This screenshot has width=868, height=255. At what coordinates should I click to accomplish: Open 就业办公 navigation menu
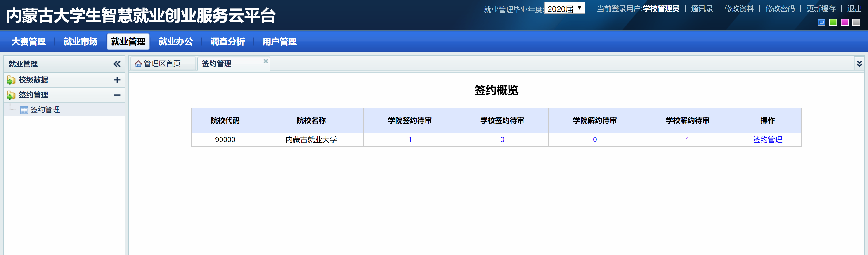[x=175, y=42]
